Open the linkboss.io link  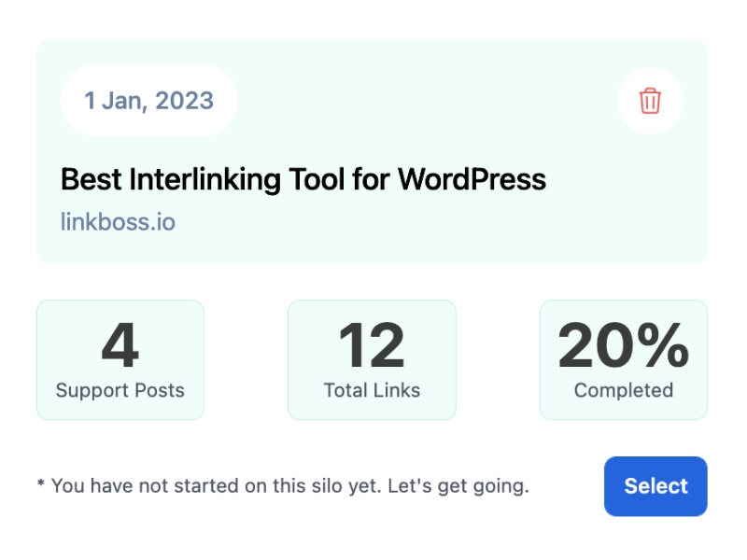point(118,222)
